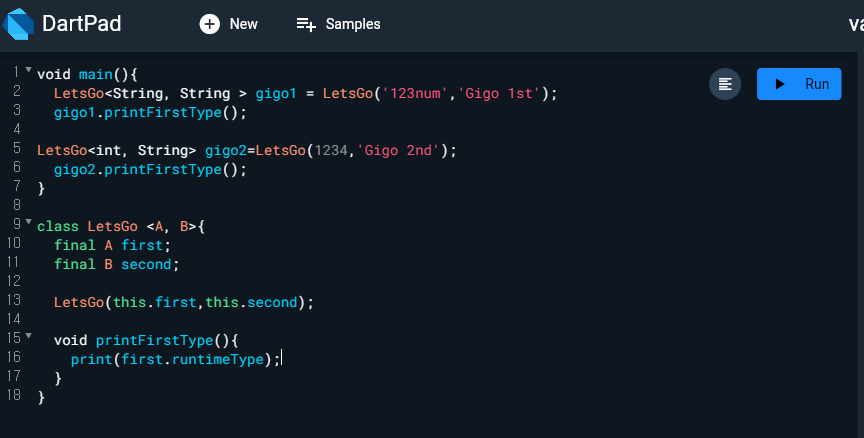
Task: Click 'this.second' parameter on line 13
Action: click(x=251, y=302)
